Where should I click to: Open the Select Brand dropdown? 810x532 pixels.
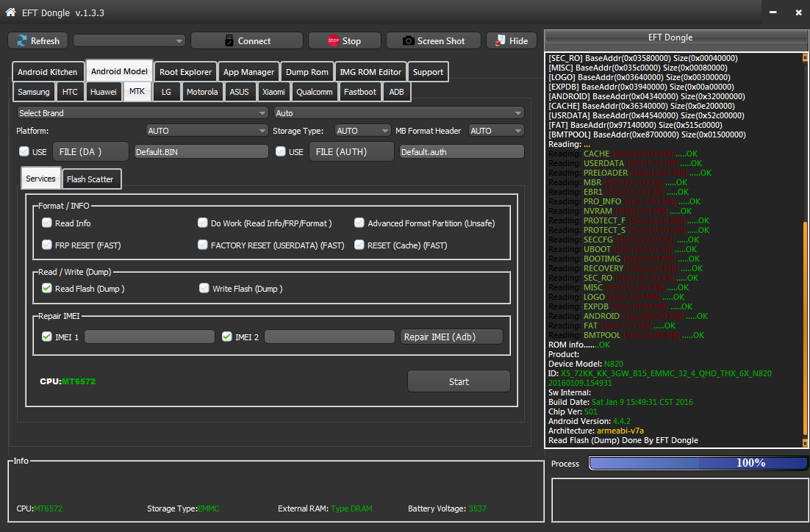(x=143, y=112)
